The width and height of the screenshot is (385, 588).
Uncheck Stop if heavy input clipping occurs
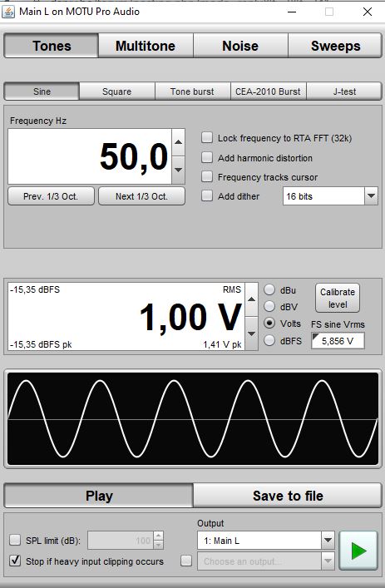point(15,561)
